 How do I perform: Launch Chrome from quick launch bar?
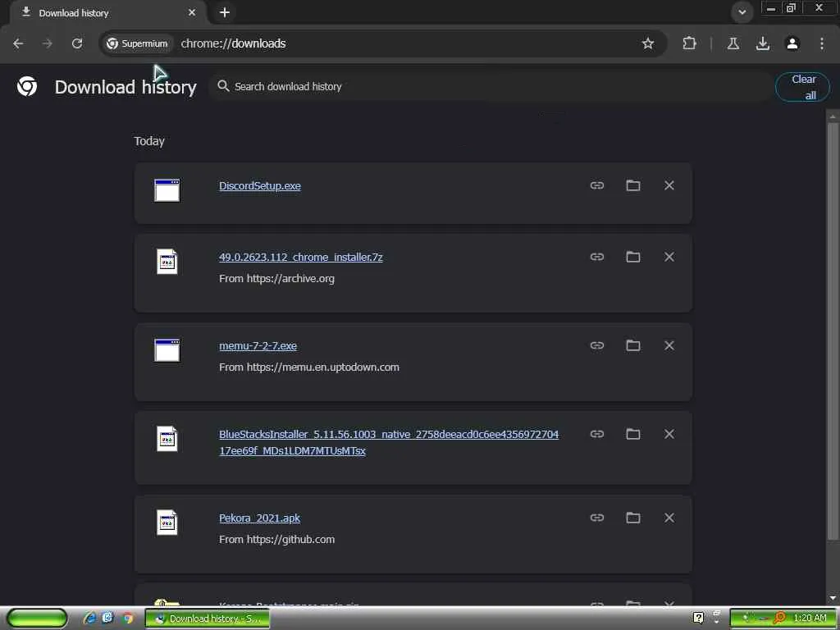click(127, 619)
